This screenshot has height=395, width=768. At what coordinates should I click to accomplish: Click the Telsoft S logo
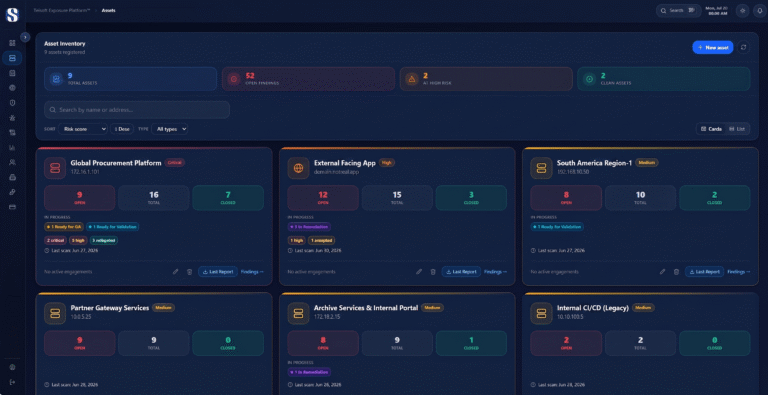pos(12,15)
